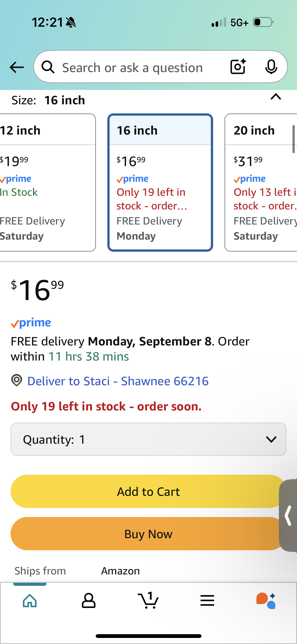Select the 12 inch size option
This screenshot has width=297, height=644.
tap(48, 182)
